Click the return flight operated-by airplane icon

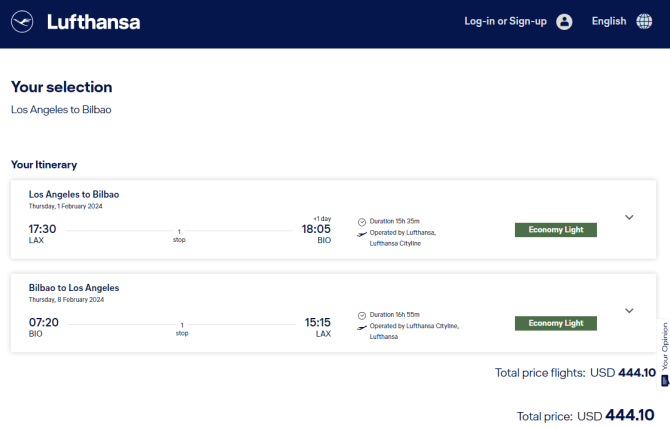click(362, 327)
